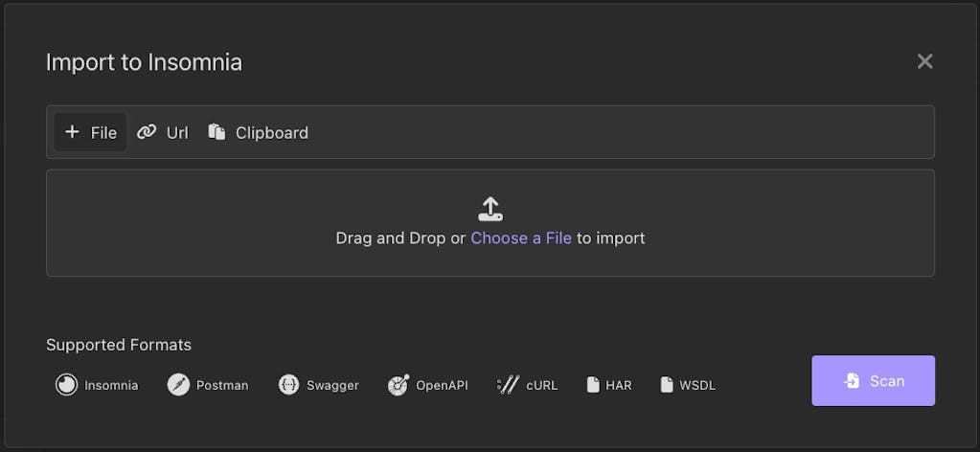
Task: Click the Drag and Drop text area
Action: (x=400, y=238)
